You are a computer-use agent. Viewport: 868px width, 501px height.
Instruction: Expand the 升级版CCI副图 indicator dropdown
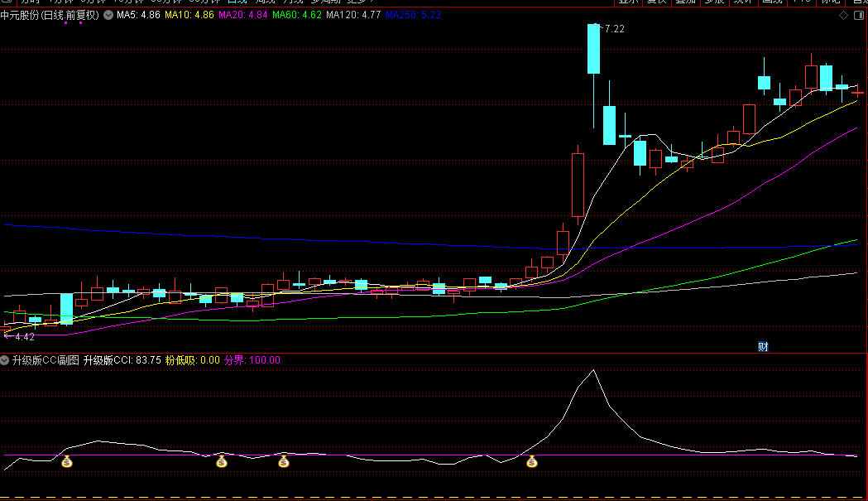tap(4, 360)
